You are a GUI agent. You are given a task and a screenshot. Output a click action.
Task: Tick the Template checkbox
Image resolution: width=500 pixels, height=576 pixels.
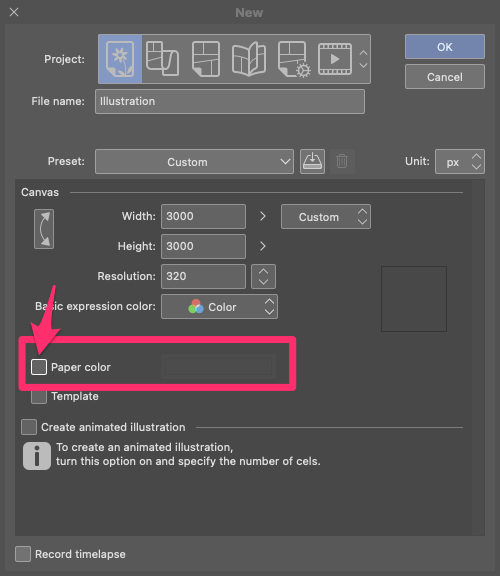click(39, 396)
